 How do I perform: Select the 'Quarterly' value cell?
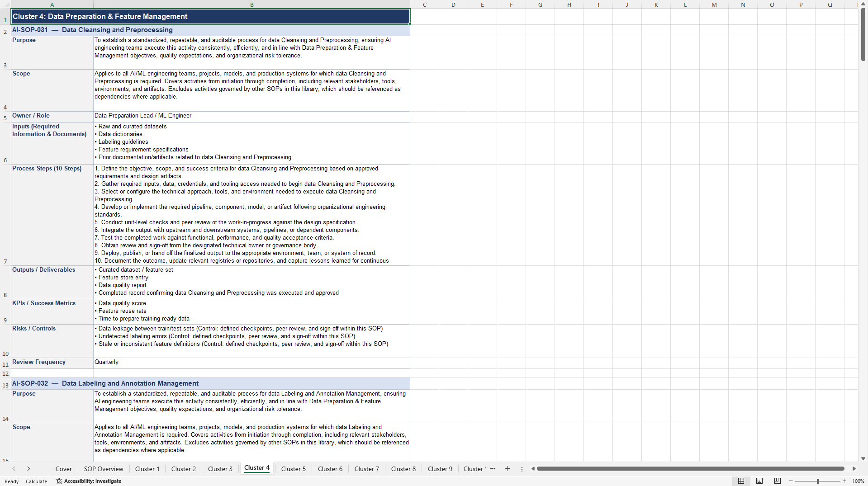[251, 363]
